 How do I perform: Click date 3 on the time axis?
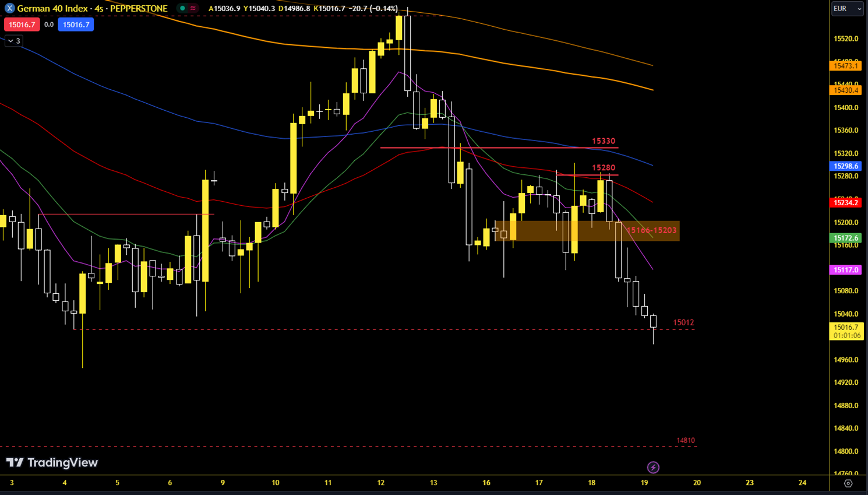tap(12, 483)
